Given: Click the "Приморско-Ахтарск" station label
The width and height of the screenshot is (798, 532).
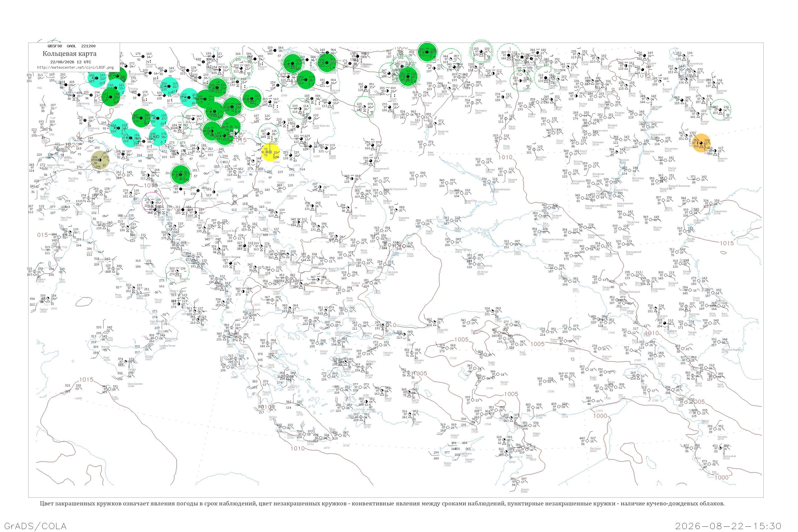Looking at the screenshot, I should tap(553, 239).
